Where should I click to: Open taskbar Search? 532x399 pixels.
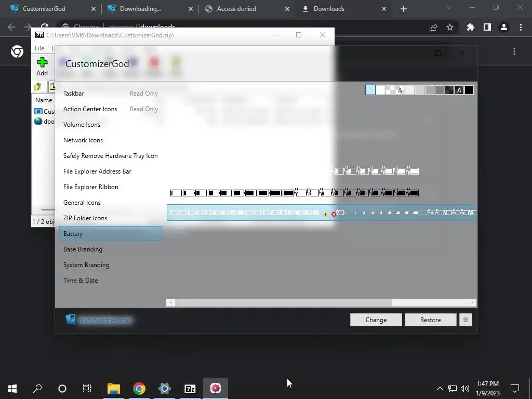(x=37, y=389)
